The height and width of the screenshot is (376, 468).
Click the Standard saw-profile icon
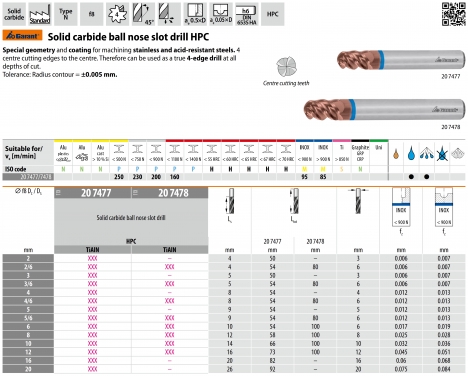40,14
